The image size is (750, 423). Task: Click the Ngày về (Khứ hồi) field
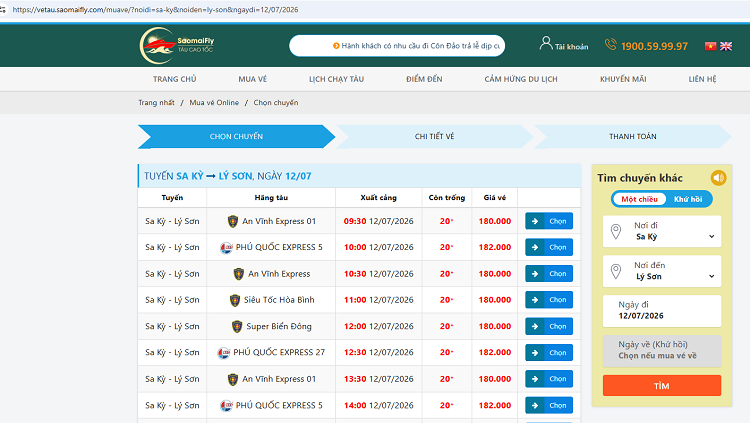click(x=662, y=350)
